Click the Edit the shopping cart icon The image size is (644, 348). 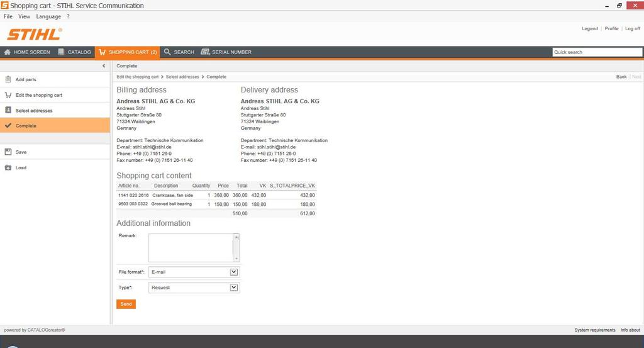click(8, 95)
